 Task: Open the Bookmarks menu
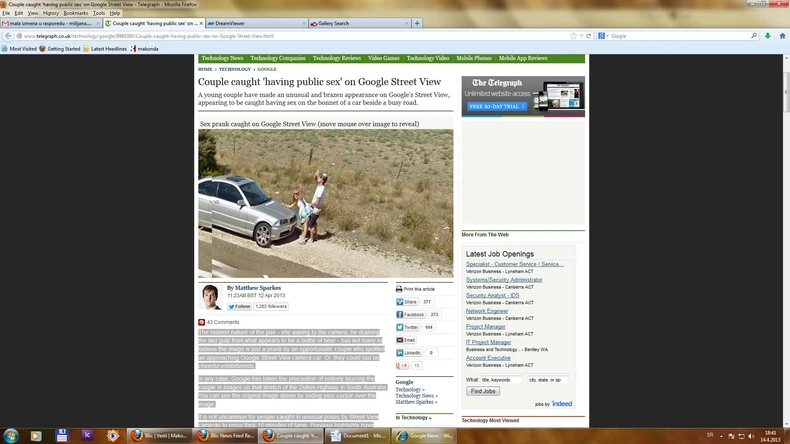76,13
